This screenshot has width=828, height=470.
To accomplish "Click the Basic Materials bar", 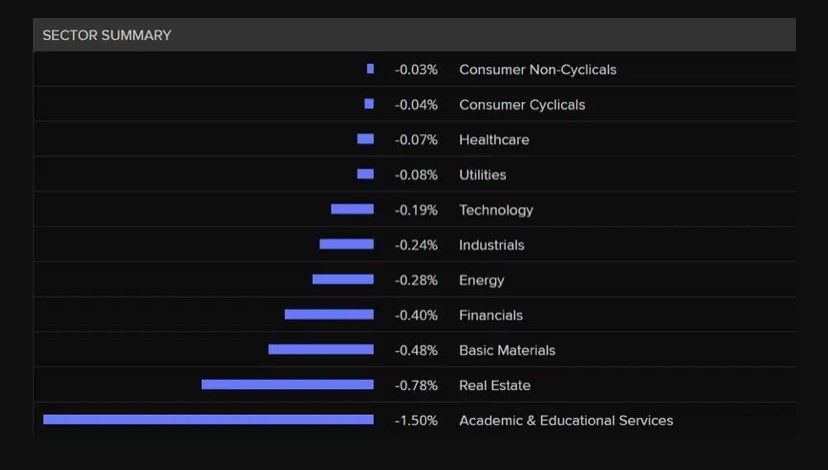I will [321, 350].
